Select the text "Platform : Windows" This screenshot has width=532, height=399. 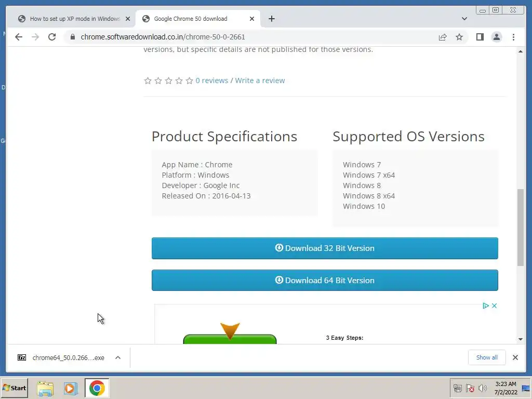click(195, 175)
